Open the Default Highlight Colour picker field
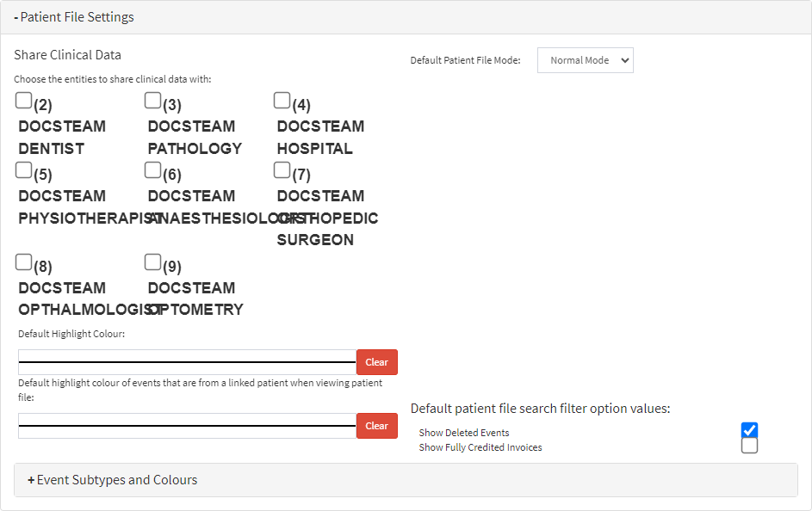 pyautogui.click(x=187, y=362)
